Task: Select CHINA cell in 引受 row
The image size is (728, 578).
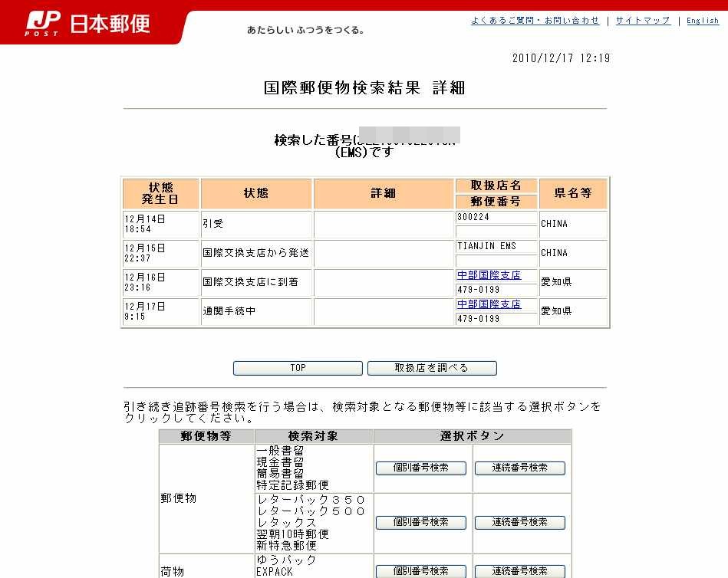Action: pyautogui.click(x=573, y=225)
